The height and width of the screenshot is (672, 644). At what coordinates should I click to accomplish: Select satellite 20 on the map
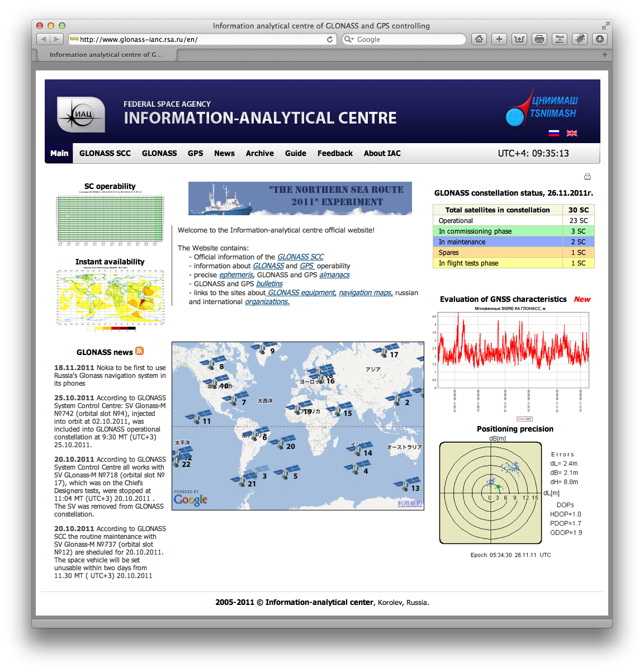(282, 443)
